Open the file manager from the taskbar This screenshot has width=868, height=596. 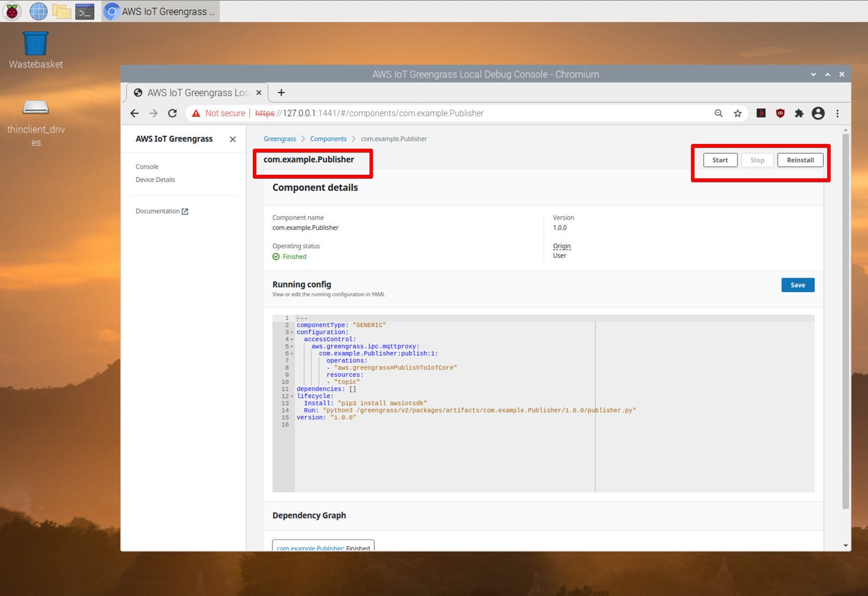click(x=62, y=11)
